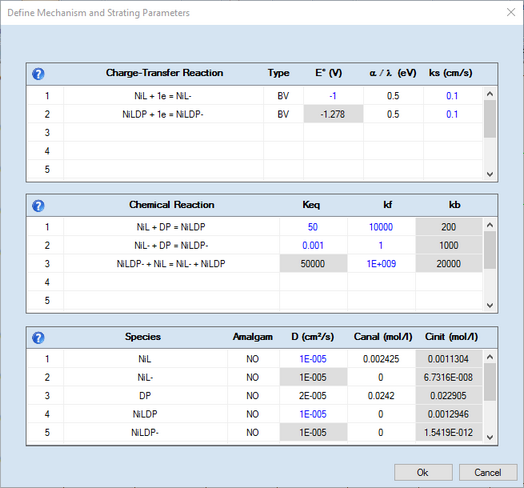Click Cinit value 0.022905
The width and height of the screenshot is (524, 488).
coord(449,396)
